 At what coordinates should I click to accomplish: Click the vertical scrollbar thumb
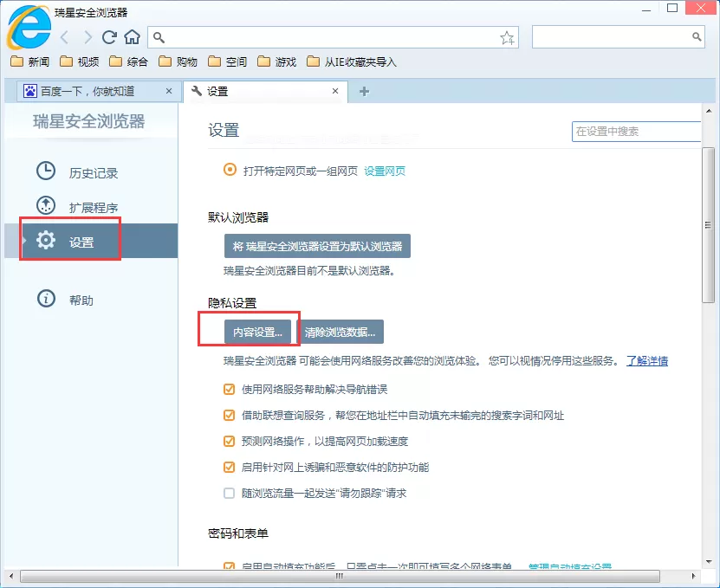click(708, 225)
